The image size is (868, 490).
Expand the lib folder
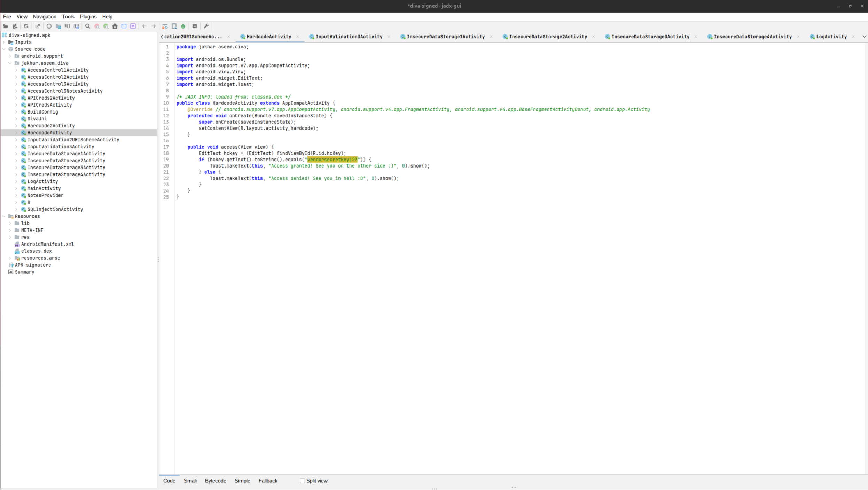point(10,223)
